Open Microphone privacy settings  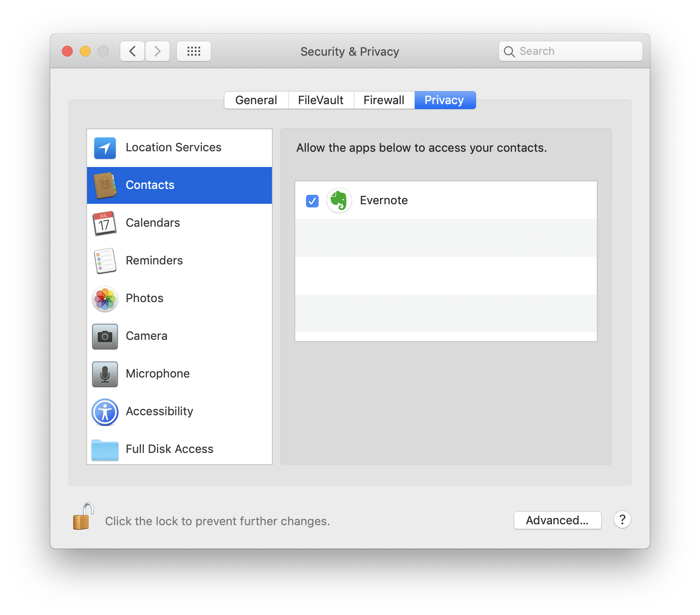coord(157,374)
